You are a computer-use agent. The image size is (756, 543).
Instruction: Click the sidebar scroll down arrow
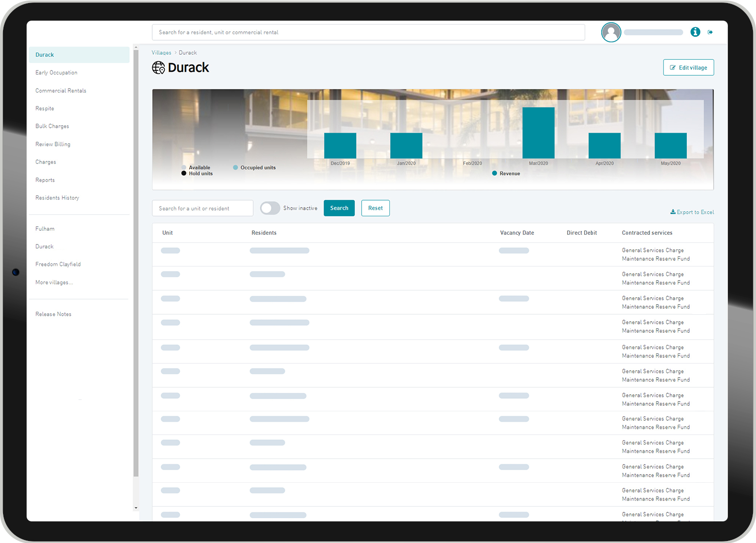point(136,508)
